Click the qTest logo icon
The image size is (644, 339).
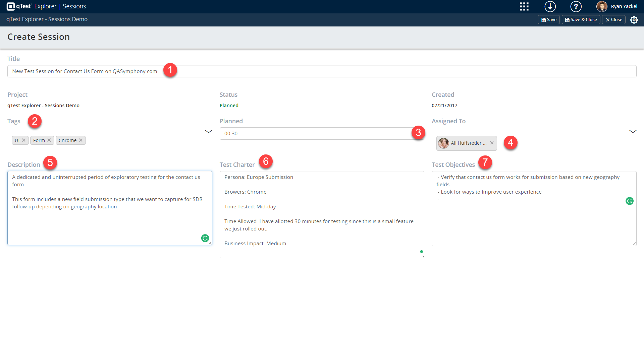[11, 6]
